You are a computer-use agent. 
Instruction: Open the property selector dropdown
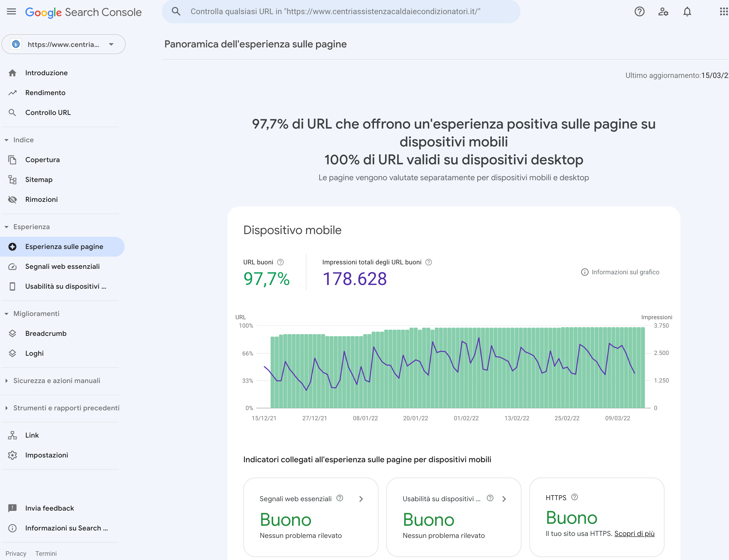pos(63,44)
